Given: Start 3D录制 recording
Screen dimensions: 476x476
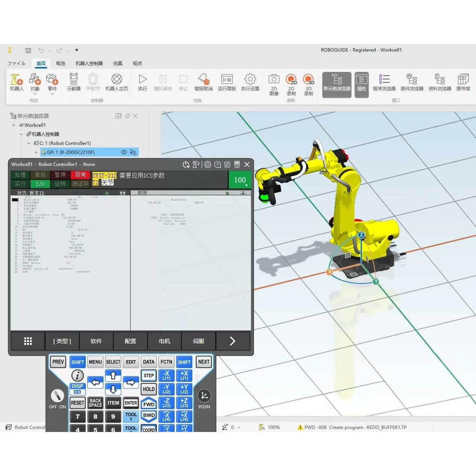Looking at the screenshot, I should point(309,85).
